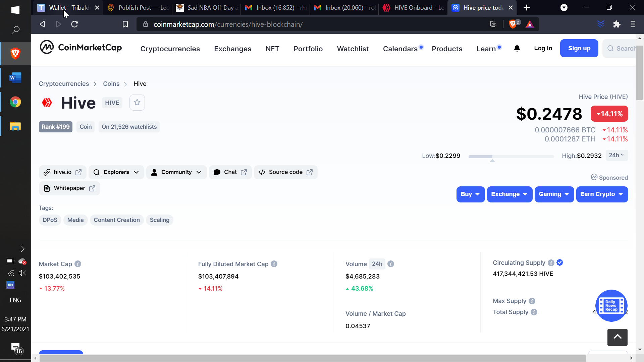Open hive.io website link

pos(63,172)
